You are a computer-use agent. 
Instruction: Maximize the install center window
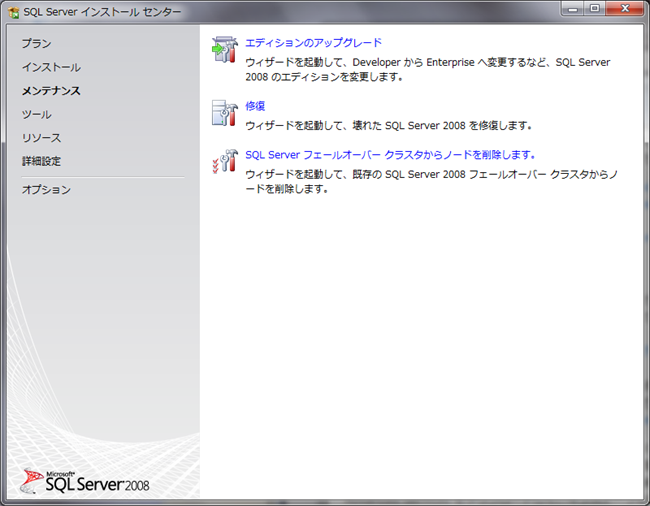point(595,9)
